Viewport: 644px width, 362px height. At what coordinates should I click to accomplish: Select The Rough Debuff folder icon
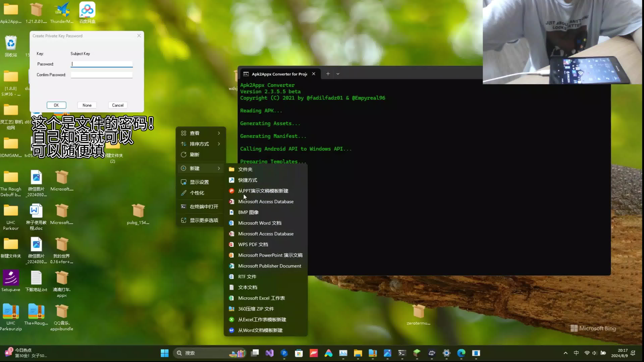click(11, 183)
